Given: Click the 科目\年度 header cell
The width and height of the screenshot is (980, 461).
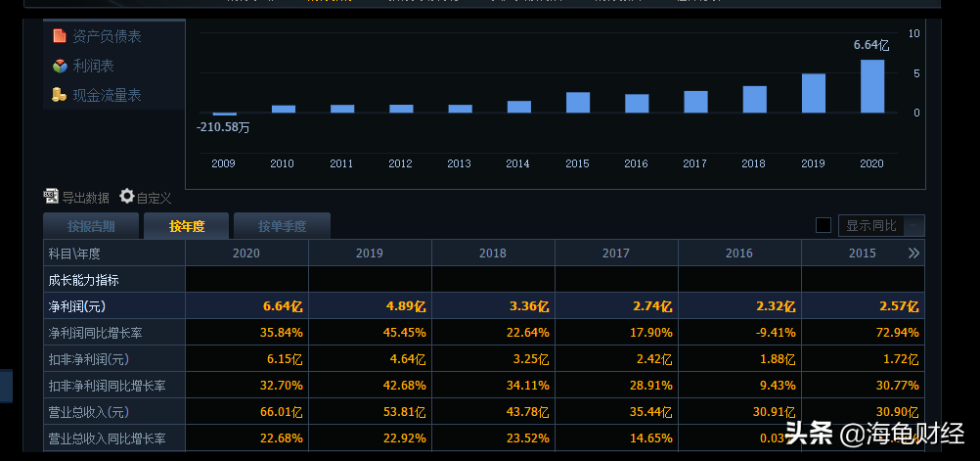Looking at the screenshot, I should pyautogui.click(x=113, y=254).
